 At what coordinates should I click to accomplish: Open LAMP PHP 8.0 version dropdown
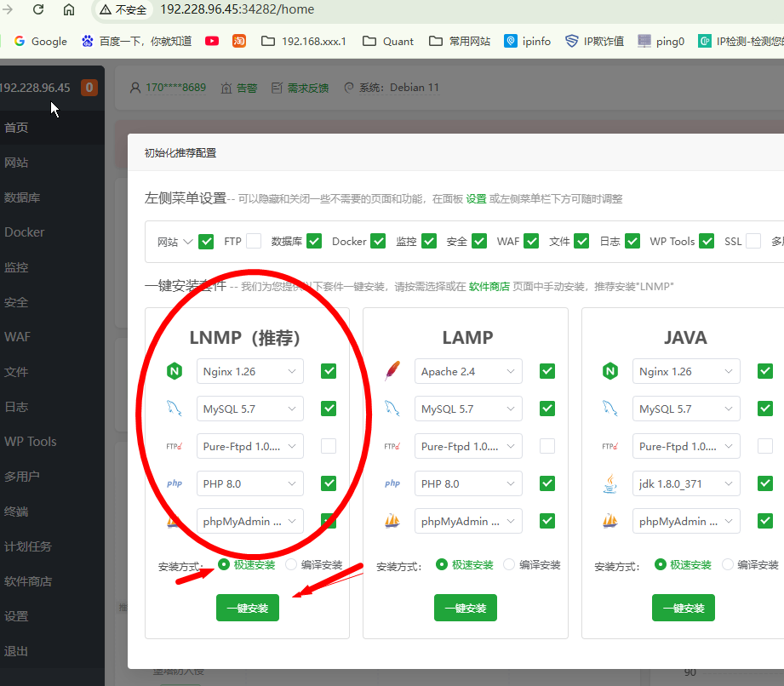coord(468,484)
